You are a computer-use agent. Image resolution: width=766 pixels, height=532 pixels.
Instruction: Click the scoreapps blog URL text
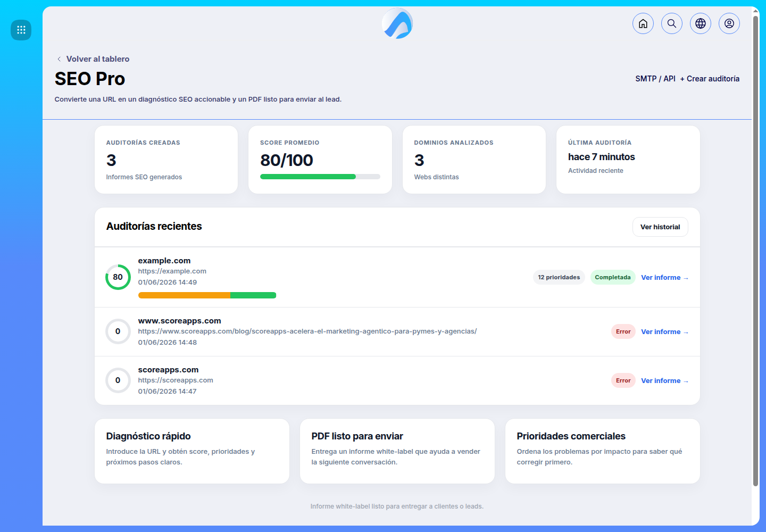coord(307,331)
